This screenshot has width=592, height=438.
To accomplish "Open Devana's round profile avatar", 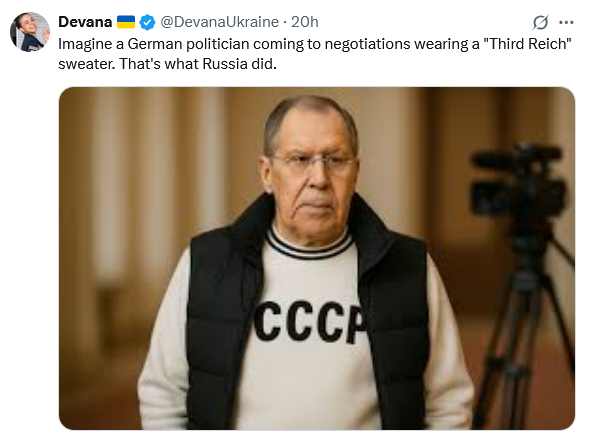I will click(30, 32).
